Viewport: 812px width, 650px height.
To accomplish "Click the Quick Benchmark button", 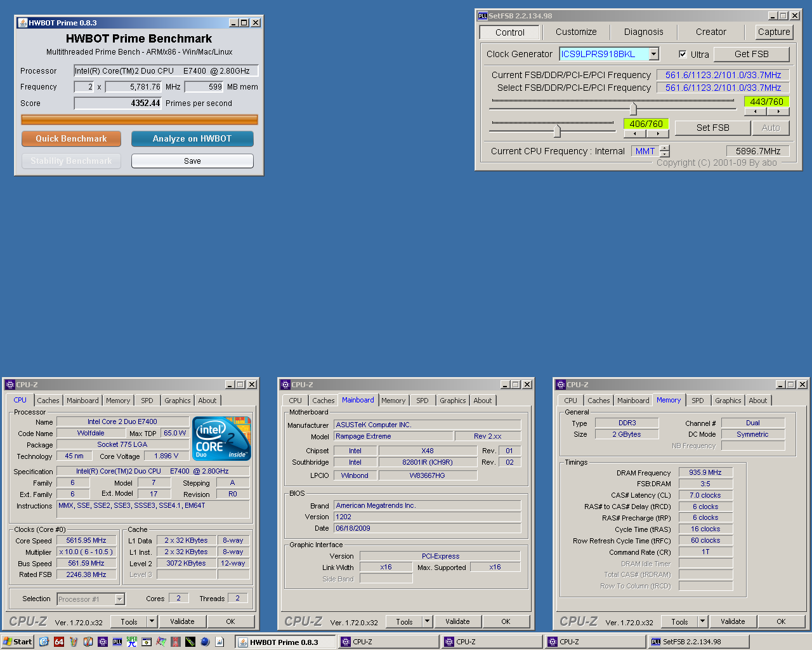I will click(71, 138).
